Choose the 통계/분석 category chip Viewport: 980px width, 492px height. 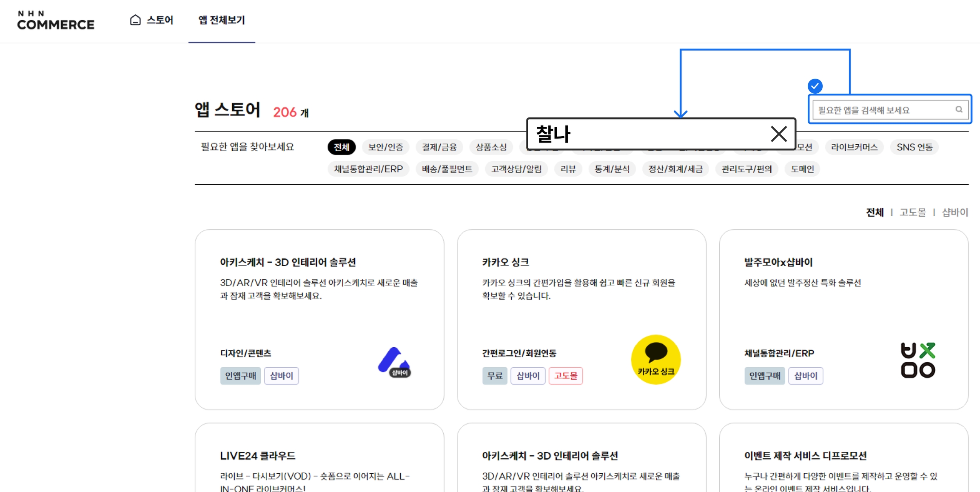(612, 169)
